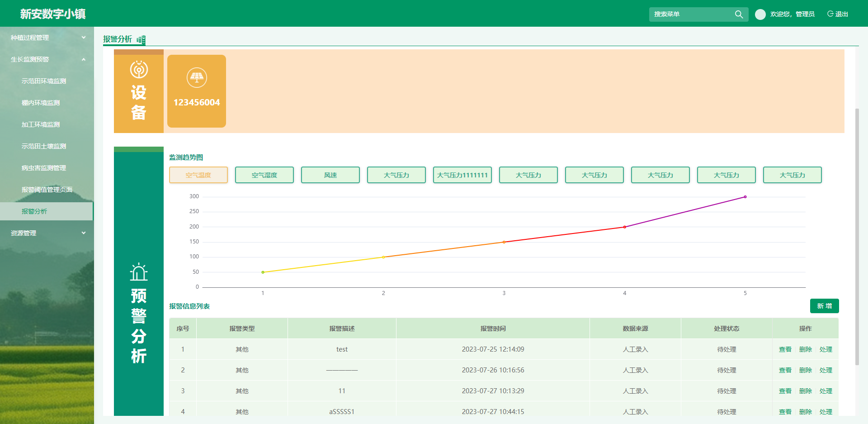The width and height of the screenshot is (868, 424).
Task: Click the chart data point at value 200
Action: (x=625, y=227)
